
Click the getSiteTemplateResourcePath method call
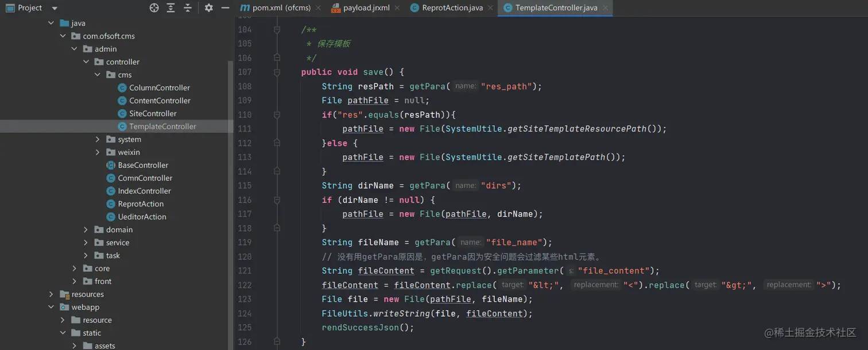[x=577, y=129]
